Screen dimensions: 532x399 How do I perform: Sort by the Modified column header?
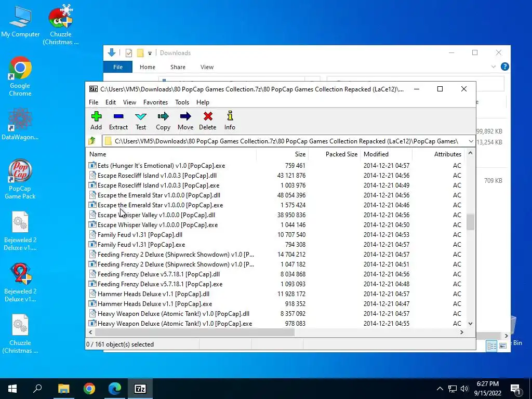386,154
